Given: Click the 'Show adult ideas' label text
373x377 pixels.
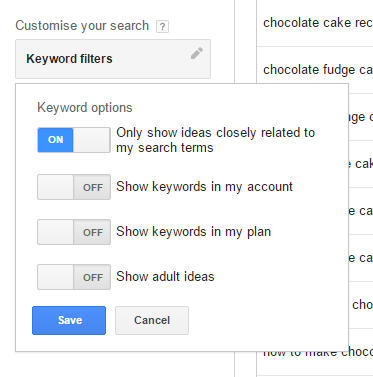Looking at the screenshot, I should (165, 277).
